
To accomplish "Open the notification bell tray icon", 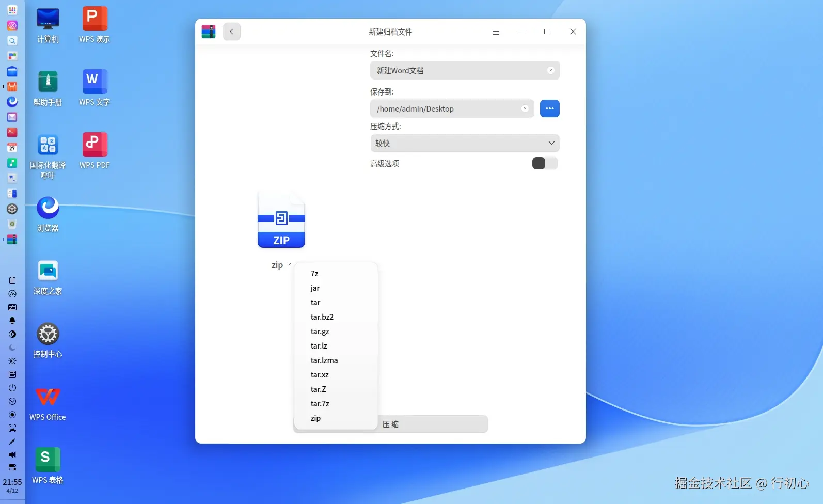I will 12,321.
